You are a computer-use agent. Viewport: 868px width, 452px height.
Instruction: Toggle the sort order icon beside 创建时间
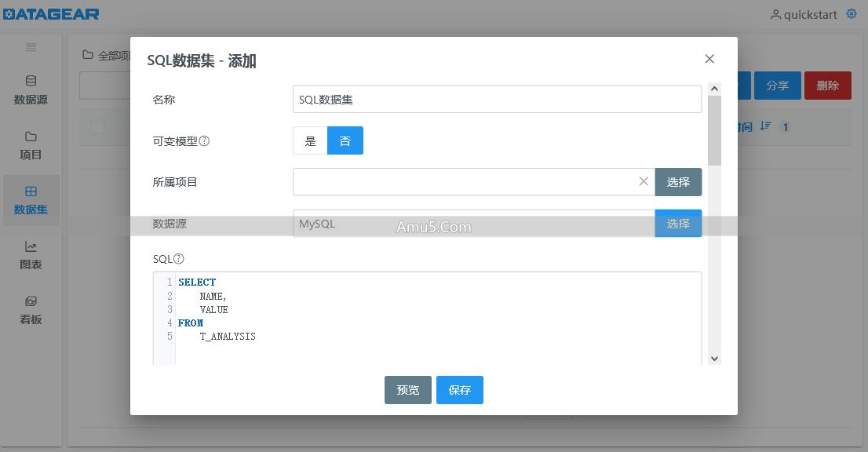(x=765, y=126)
